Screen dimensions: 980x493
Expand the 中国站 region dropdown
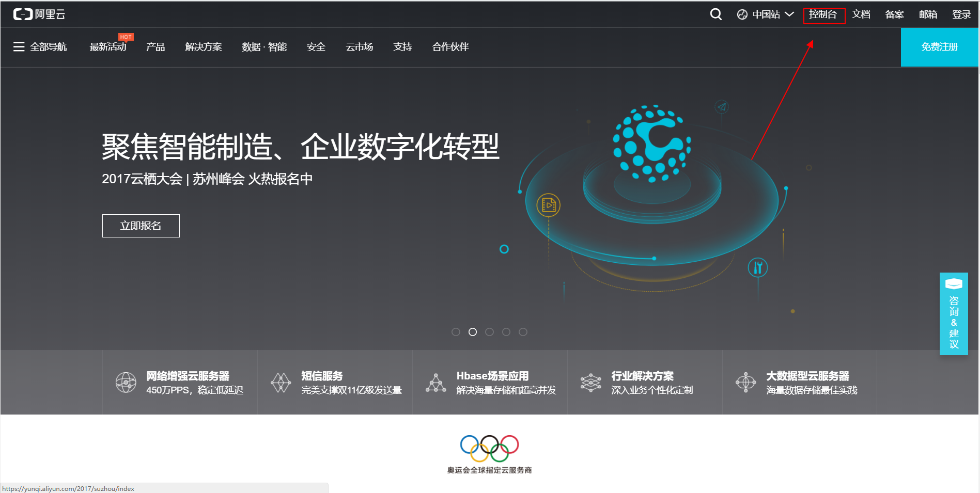(x=766, y=14)
